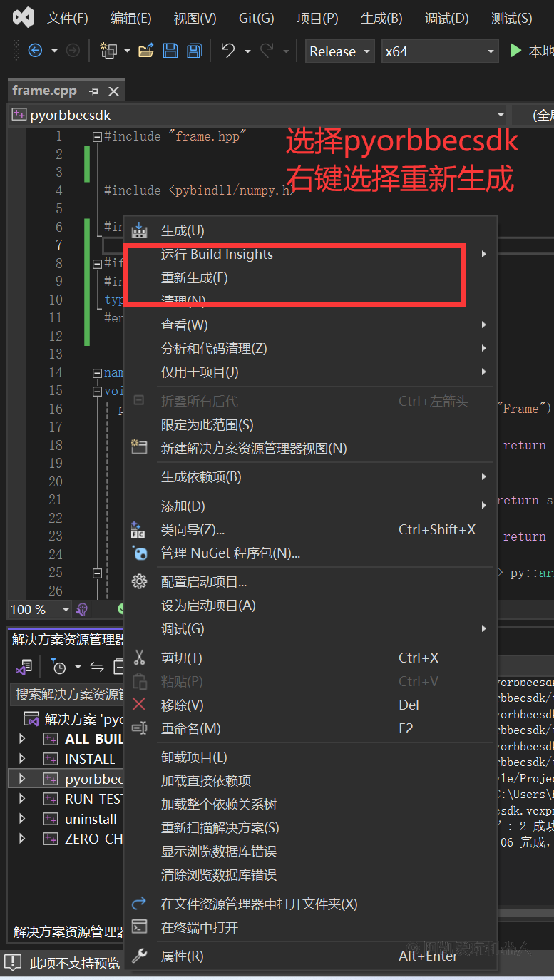Click the navigate backward arrow icon

coord(34,51)
